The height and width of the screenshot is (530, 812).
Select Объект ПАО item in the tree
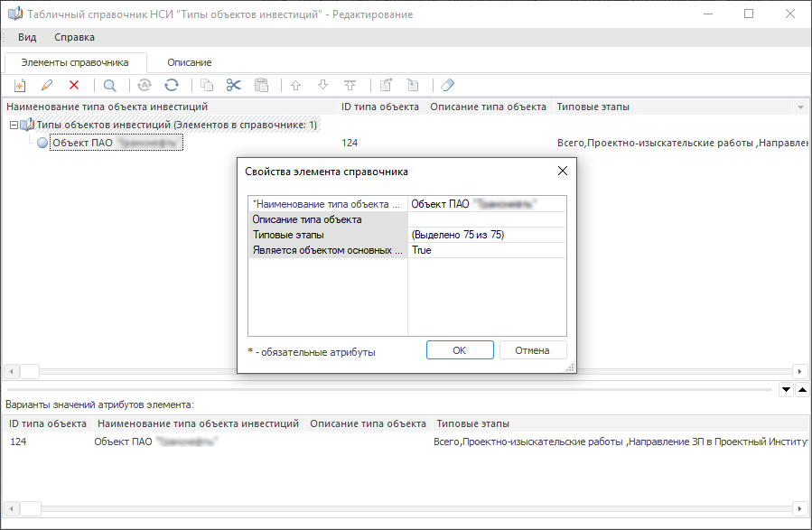click(117, 143)
